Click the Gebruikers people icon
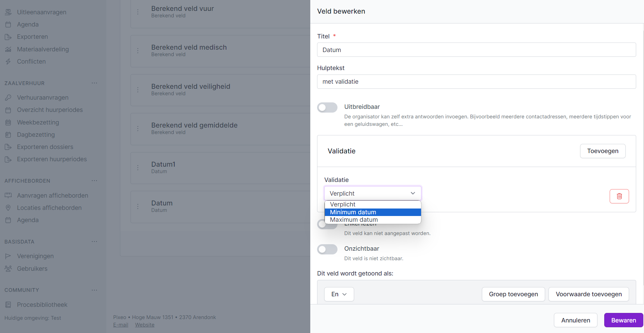Image resolution: width=644 pixels, height=333 pixels. 8,269
